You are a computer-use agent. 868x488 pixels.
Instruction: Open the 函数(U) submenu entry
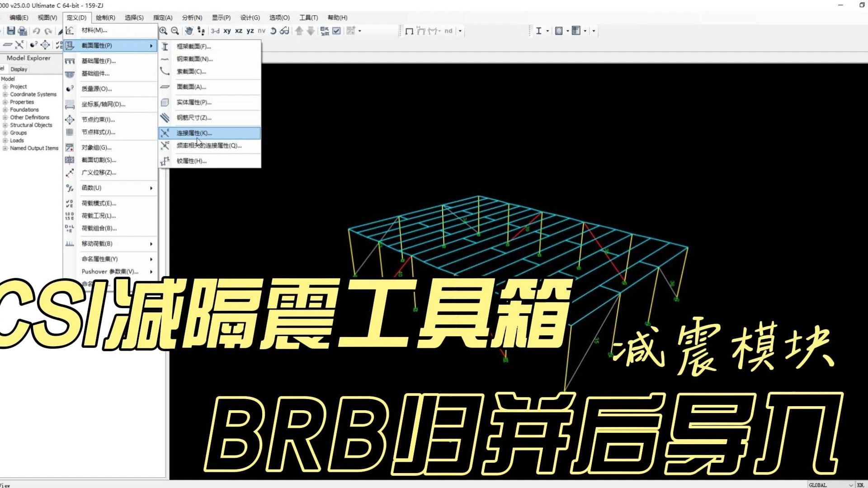pos(110,188)
